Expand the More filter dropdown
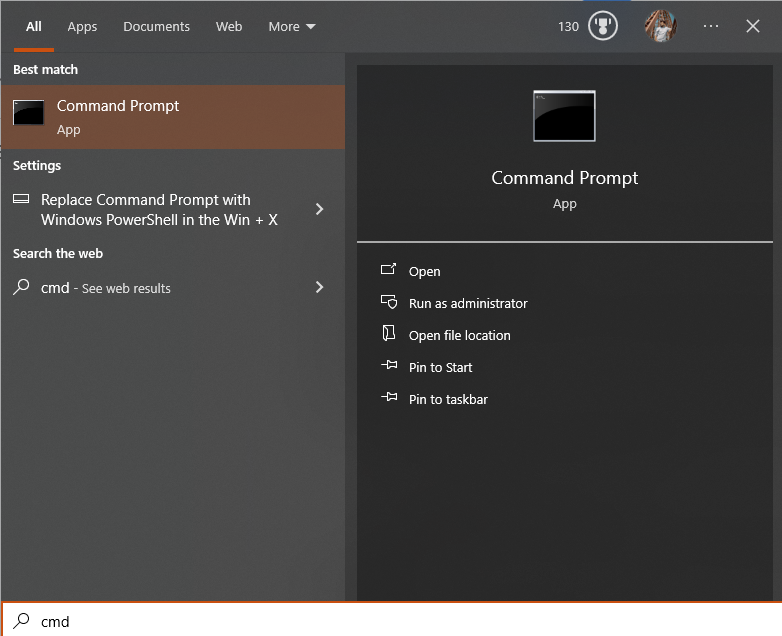782x636 pixels. tap(292, 26)
